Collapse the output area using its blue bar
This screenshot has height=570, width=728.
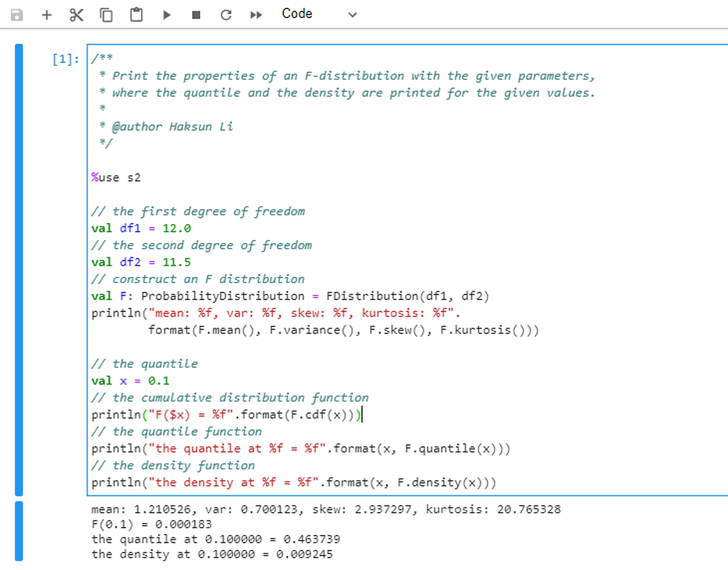(x=19, y=531)
